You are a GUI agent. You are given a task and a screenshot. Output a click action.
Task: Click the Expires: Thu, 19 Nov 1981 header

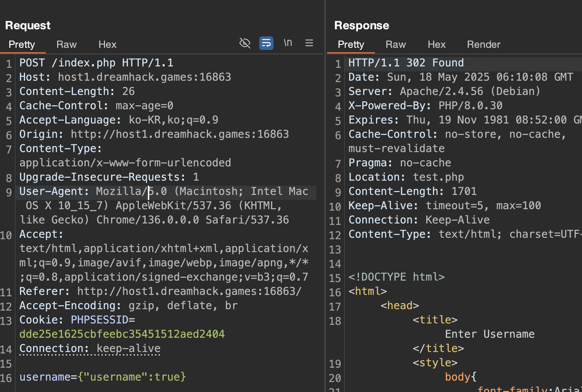(x=465, y=120)
